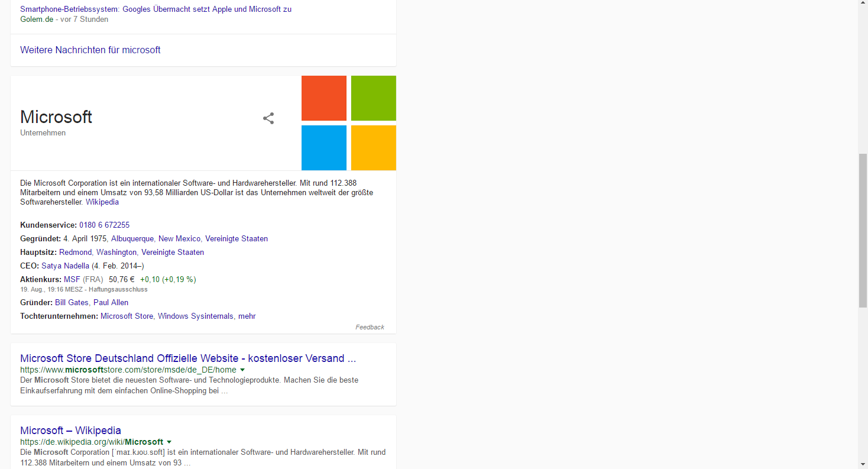The height and width of the screenshot is (469, 868).
Task: Send Feedback on the knowledge panel
Action: (370, 327)
